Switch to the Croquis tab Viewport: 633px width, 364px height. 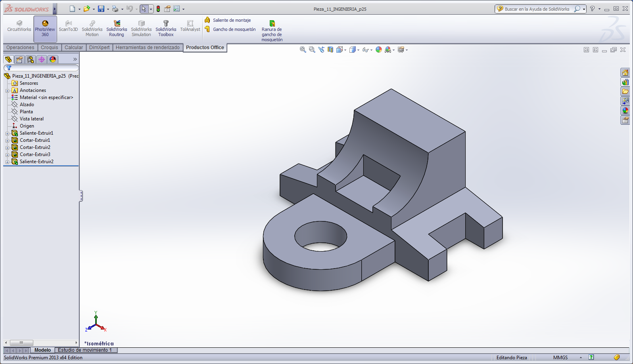(50, 48)
